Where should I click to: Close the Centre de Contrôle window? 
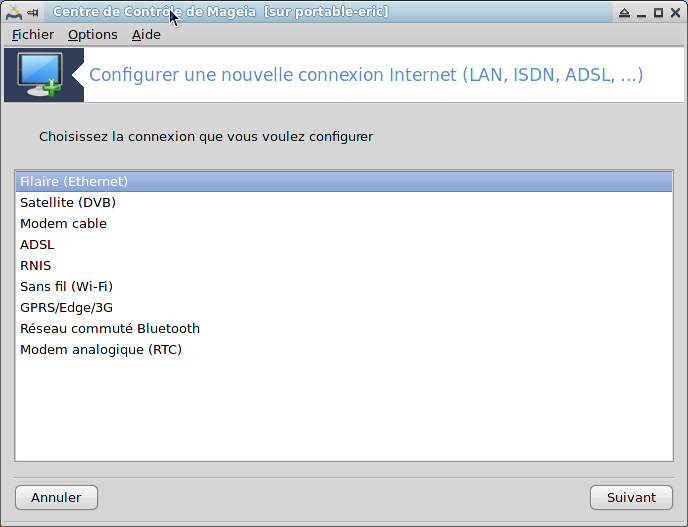click(x=676, y=13)
